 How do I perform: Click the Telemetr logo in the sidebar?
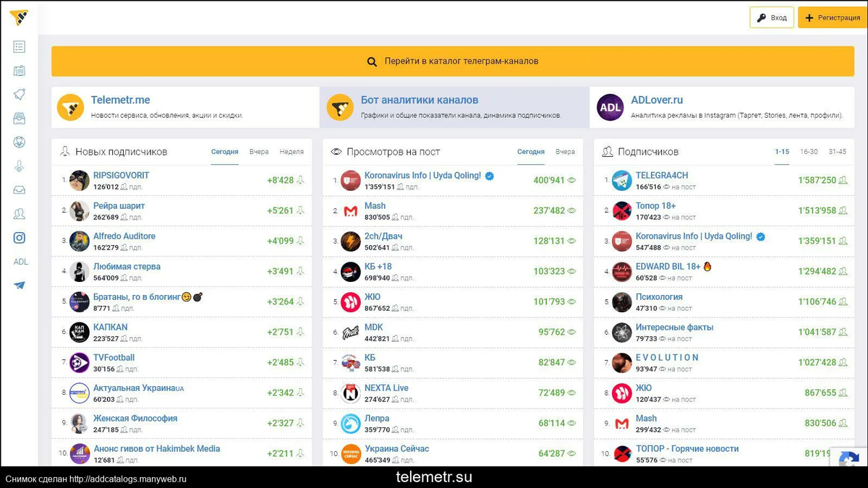19,17
